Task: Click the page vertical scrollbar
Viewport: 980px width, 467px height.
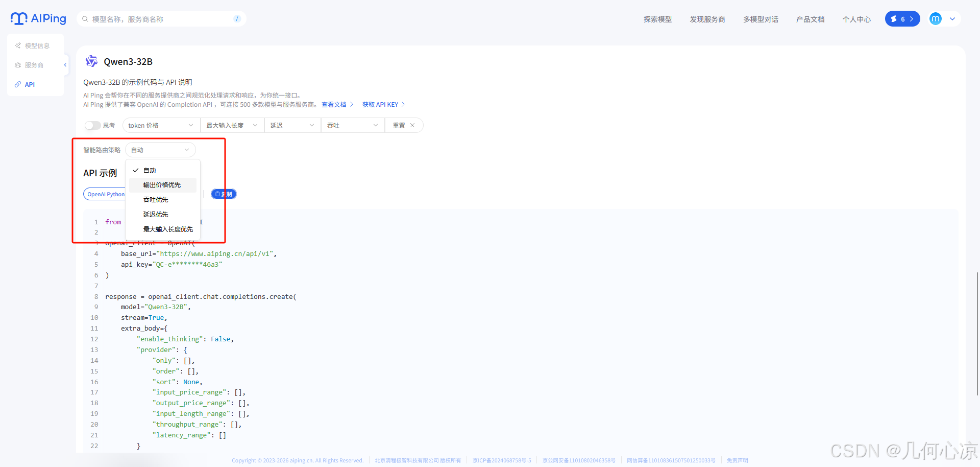Action: point(977,333)
